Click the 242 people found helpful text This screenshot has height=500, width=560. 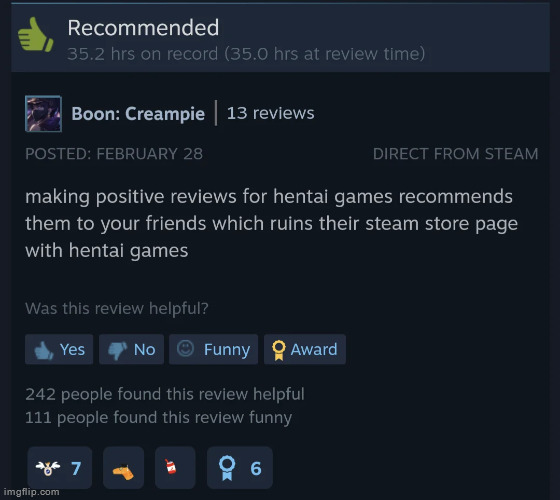(165, 394)
